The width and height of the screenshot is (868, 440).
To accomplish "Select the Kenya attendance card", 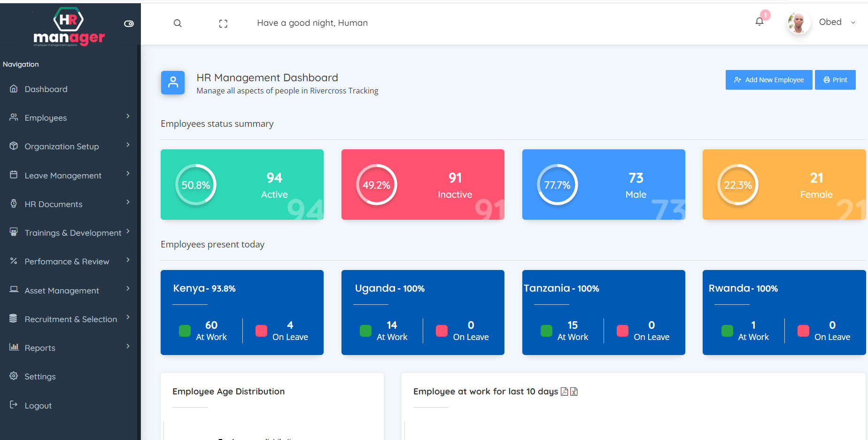I will coord(242,312).
